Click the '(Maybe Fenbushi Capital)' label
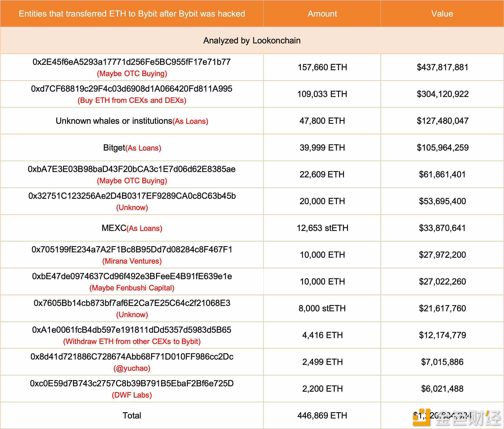 pyautogui.click(x=132, y=288)
